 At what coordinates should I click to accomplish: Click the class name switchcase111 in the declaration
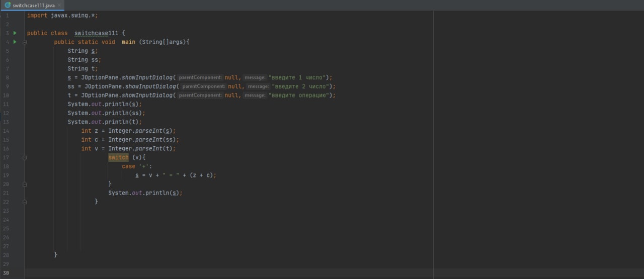96,33
